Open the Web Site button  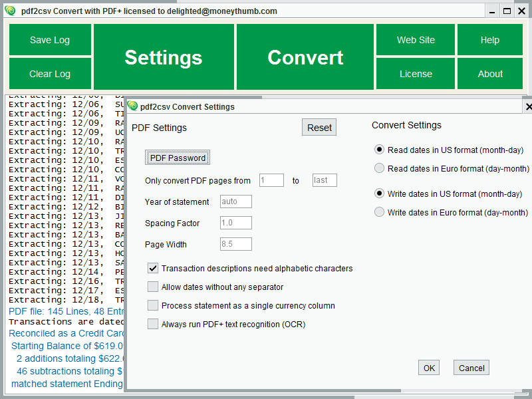(x=416, y=40)
